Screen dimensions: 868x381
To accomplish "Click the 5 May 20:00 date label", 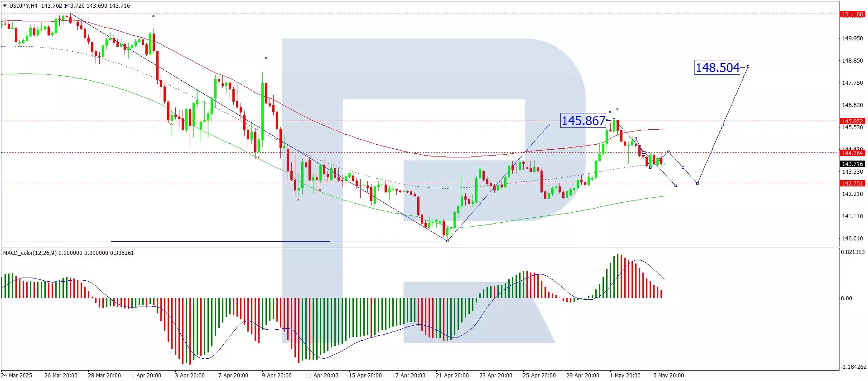I will [x=668, y=375].
